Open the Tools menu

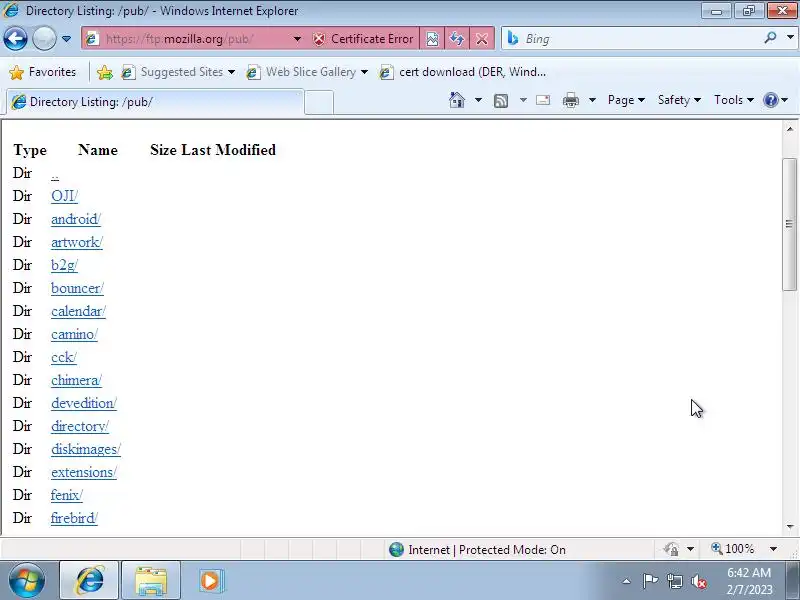click(734, 100)
